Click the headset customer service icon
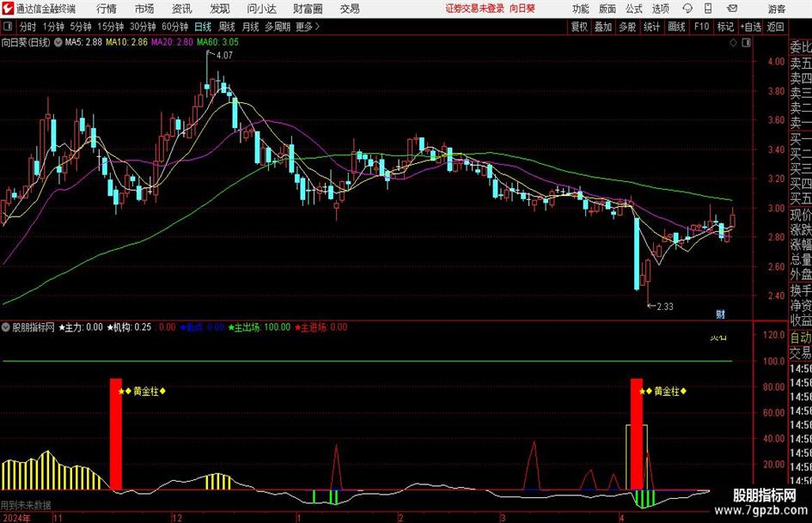Screen dimensions: 812x523 point(687,9)
